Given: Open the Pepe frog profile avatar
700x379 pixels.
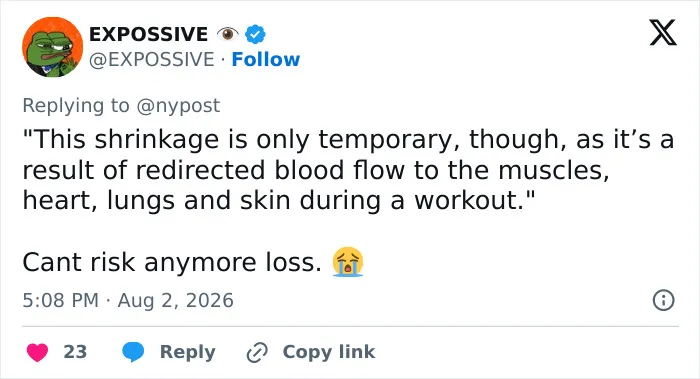Looking at the screenshot, I should point(52,47).
